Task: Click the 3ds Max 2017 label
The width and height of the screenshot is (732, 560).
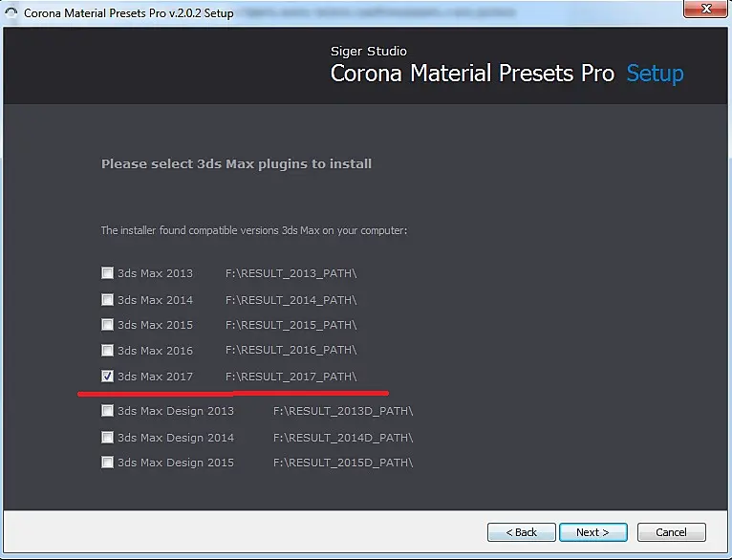Action: click(155, 377)
